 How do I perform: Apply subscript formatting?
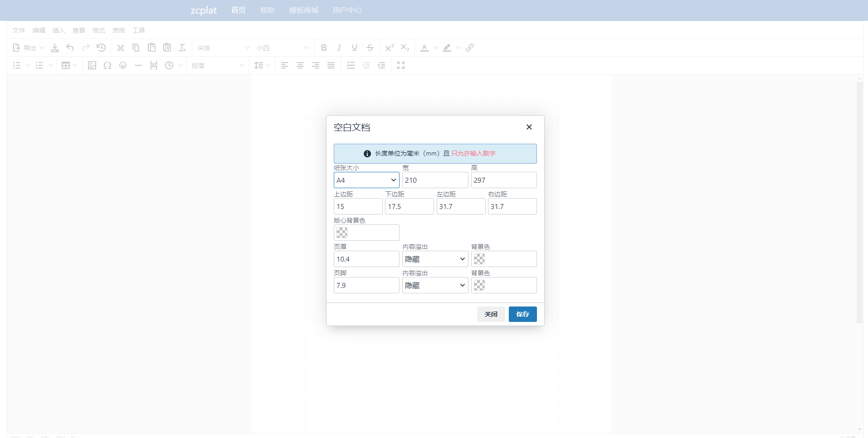[405, 48]
